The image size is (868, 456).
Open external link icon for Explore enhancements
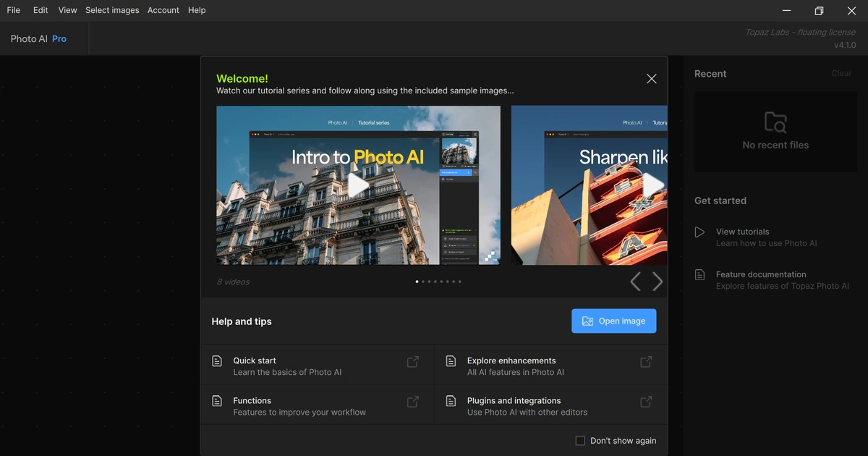[647, 361]
